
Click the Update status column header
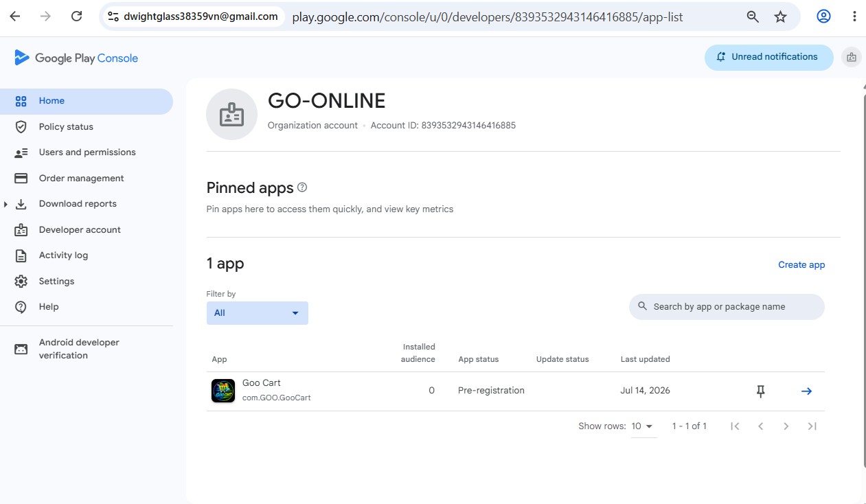pyautogui.click(x=562, y=359)
